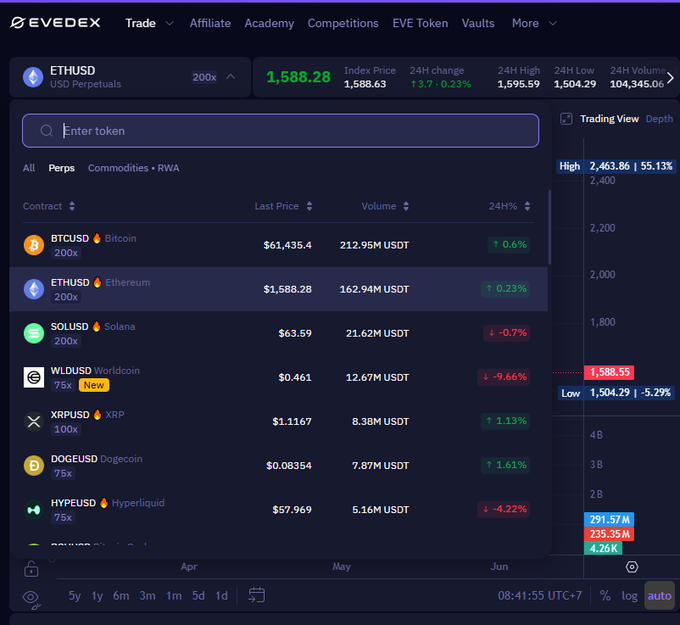Viewport: 680px width, 625px height.
Task: Select the All filter tab
Action: coord(29,168)
